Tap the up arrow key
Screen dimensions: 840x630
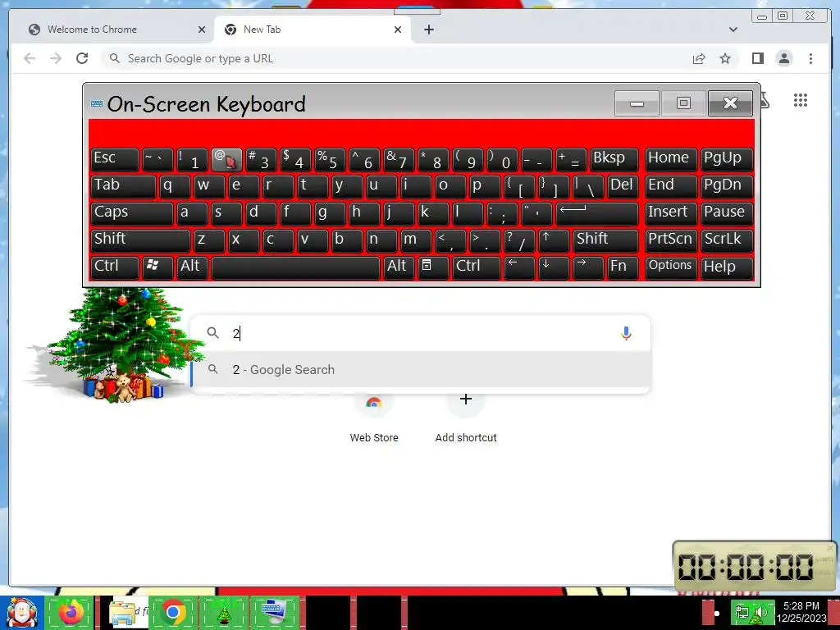coord(553,240)
